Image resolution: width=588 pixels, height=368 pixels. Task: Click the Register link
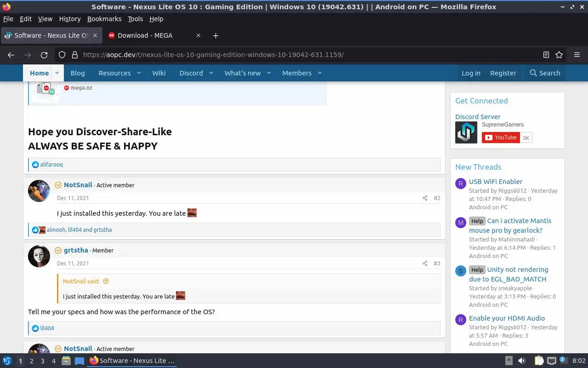[x=503, y=73]
